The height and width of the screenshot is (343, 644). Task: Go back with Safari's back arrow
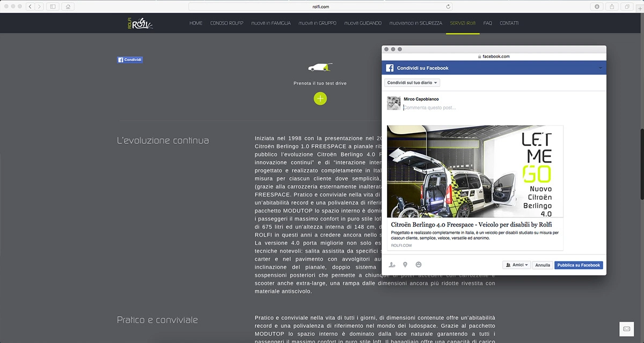pyautogui.click(x=30, y=6)
